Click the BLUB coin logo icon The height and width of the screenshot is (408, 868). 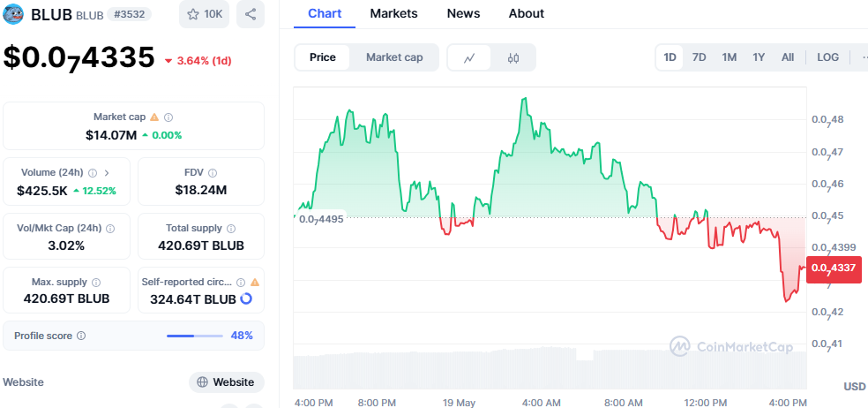[x=13, y=14]
